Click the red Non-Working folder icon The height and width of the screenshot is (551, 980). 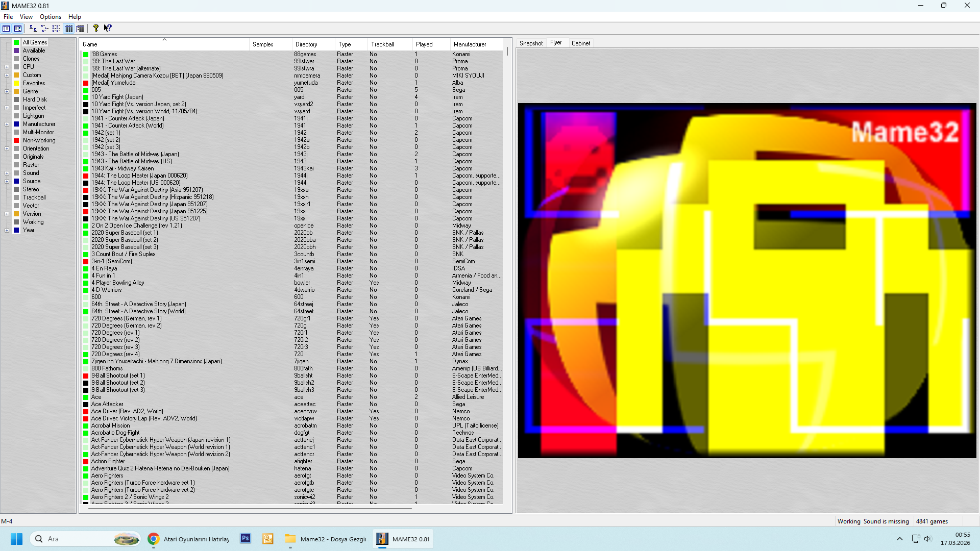pos(16,140)
